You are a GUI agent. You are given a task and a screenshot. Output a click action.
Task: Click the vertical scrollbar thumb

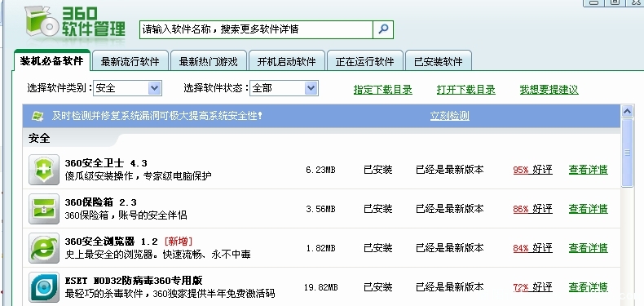point(627,153)
